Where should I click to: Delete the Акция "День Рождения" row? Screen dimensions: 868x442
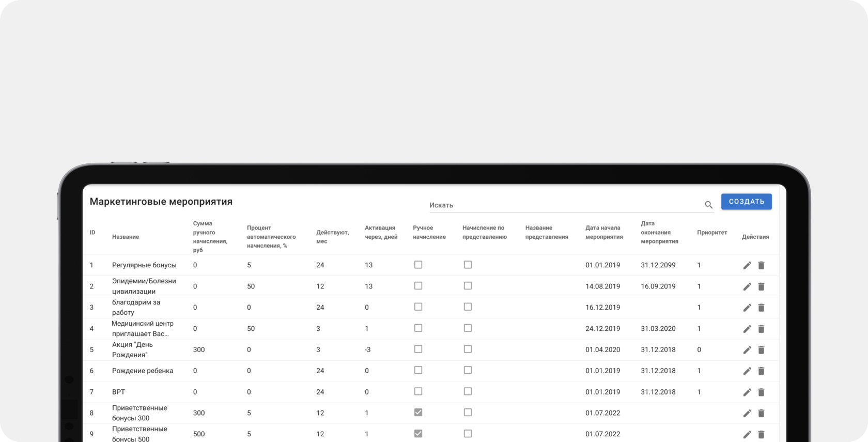tap(761, 350)
